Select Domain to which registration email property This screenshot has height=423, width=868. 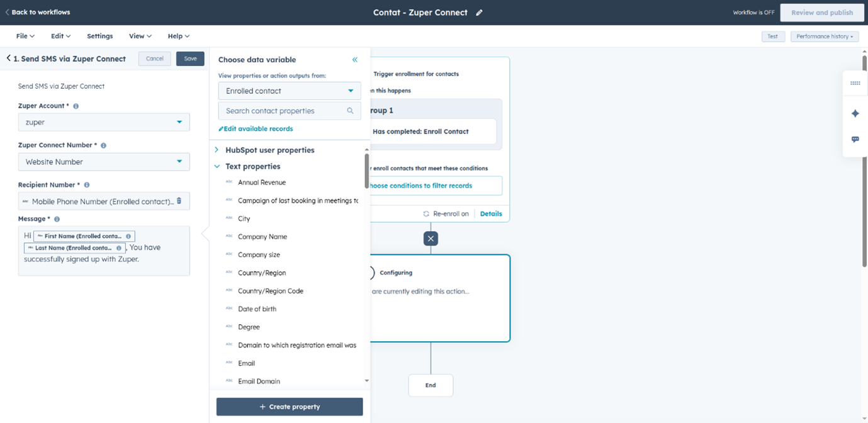(297, 346)
